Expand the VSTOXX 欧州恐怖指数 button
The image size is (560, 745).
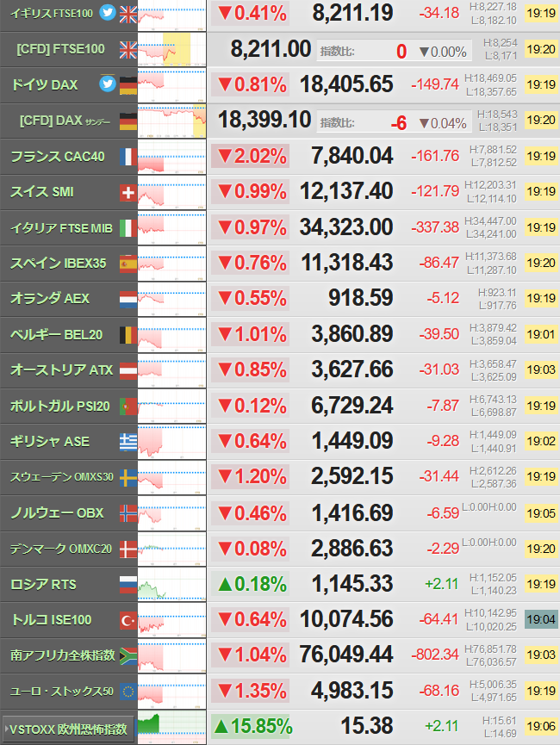pyautogui.click(x=67, y=729)
